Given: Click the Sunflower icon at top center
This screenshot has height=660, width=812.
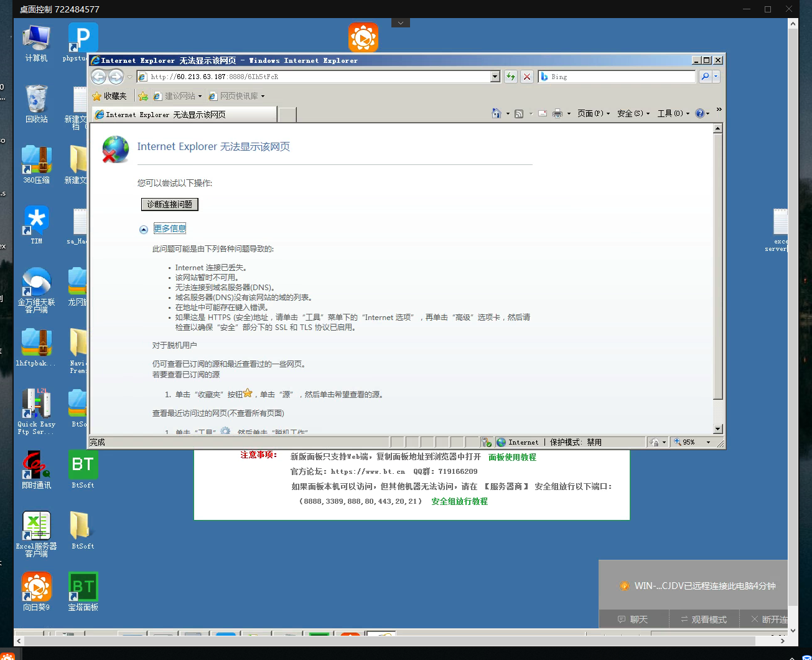Looking at the screenshot, I should 363,37.
